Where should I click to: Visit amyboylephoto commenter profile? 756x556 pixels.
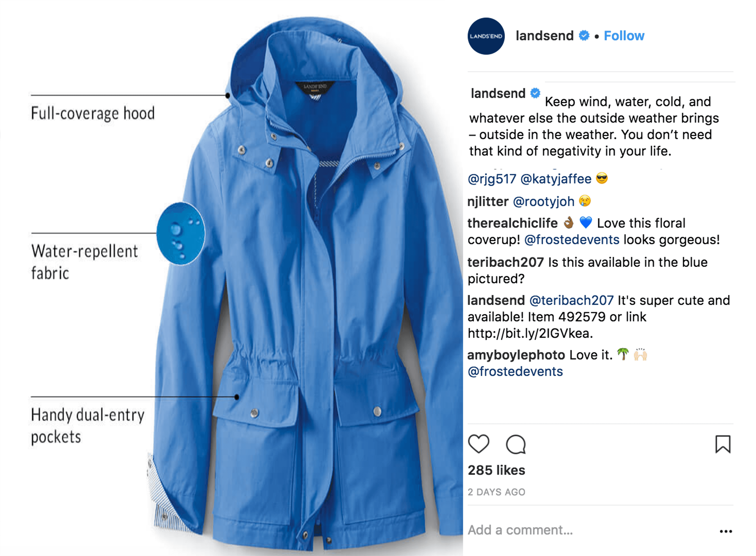(516, 355)
